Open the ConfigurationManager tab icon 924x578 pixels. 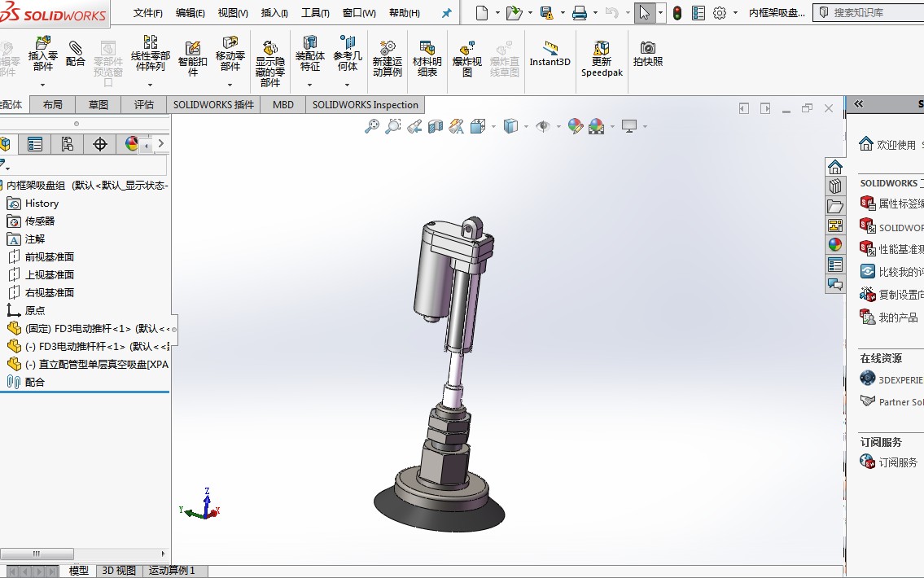pos(68,144)
